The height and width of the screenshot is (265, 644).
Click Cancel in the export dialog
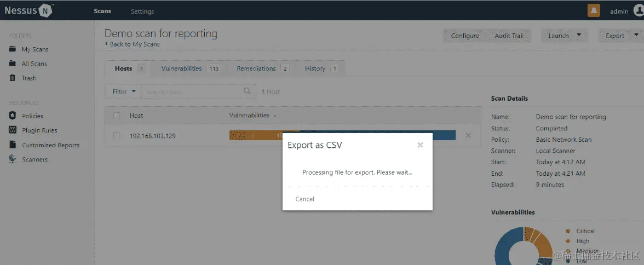tap(304, 199)
